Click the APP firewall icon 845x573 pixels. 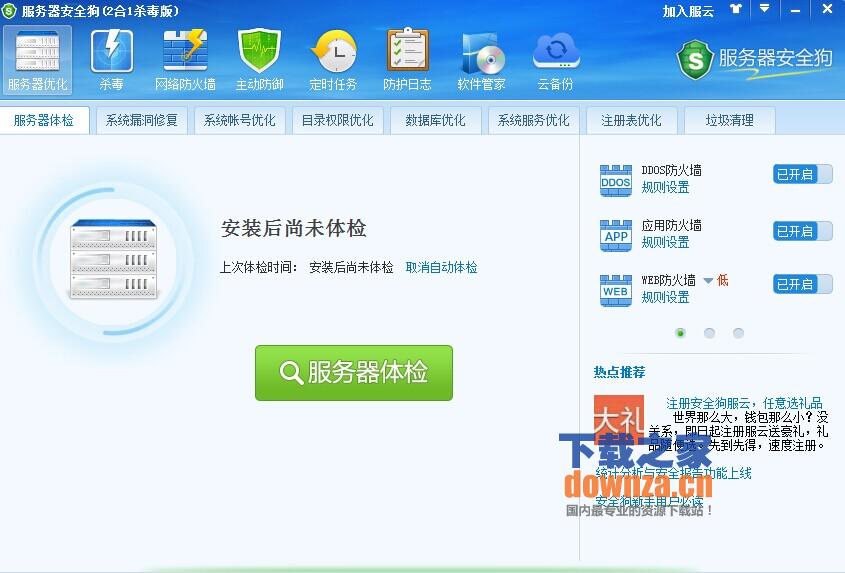pyautogui.click(x=615, y=236)
